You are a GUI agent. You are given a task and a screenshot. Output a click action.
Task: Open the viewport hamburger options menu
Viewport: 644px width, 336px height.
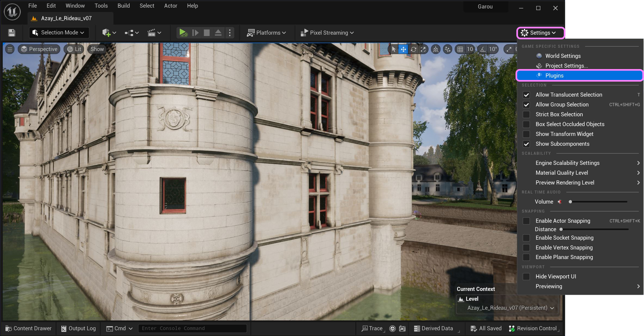(x=10, y=49)
